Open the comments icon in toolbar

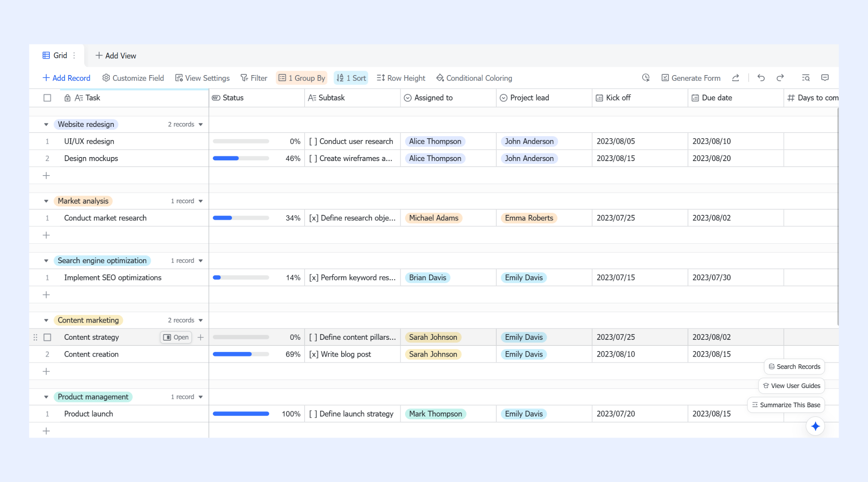point(825,78)
